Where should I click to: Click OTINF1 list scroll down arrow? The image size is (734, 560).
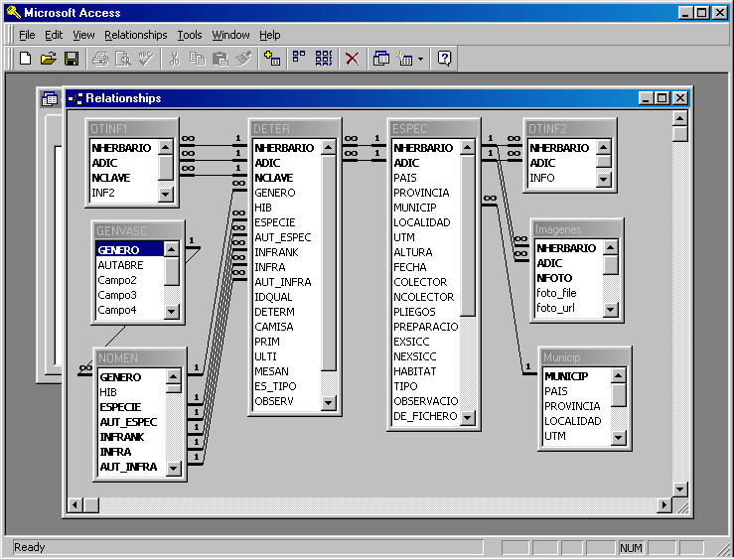166,194
